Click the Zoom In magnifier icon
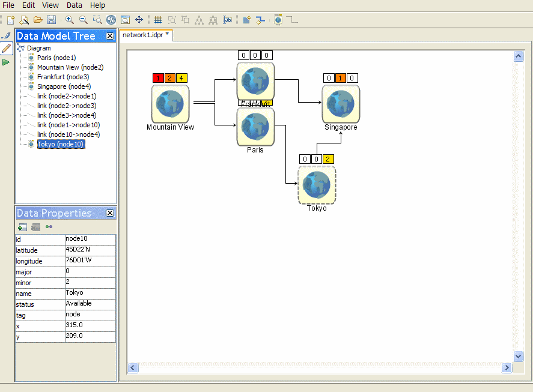The image size is (533, 392). point(70,20)
